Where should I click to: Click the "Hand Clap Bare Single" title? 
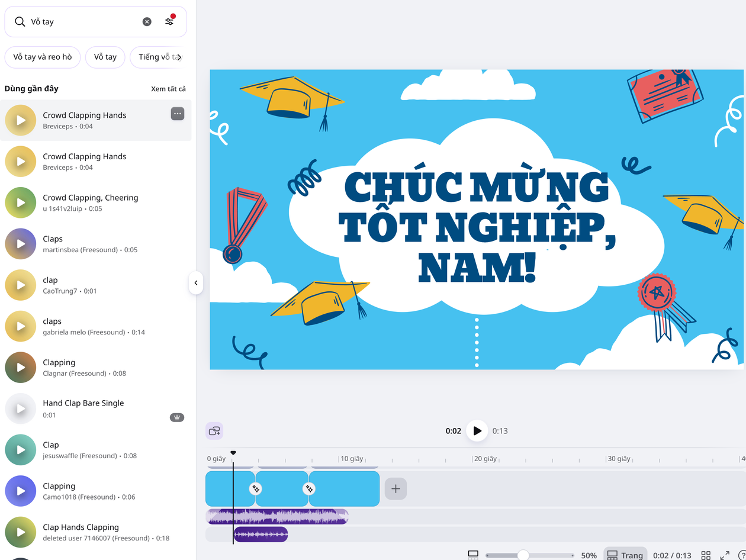click(83, 403)
